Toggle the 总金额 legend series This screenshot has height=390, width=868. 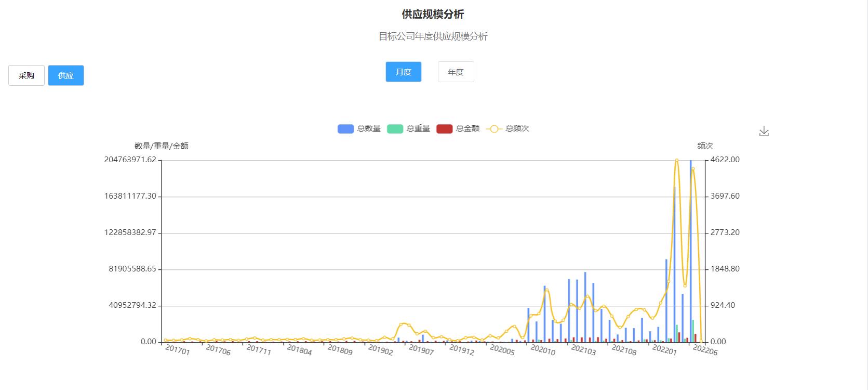coord(458,128)
